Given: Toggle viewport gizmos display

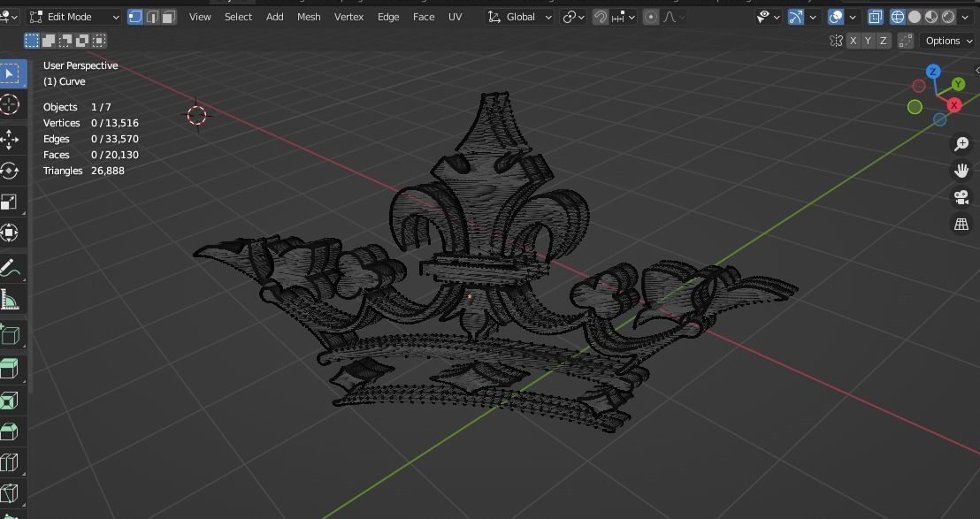Looking at the screenshot, I should pyautogui.click(x=796, y=17).
